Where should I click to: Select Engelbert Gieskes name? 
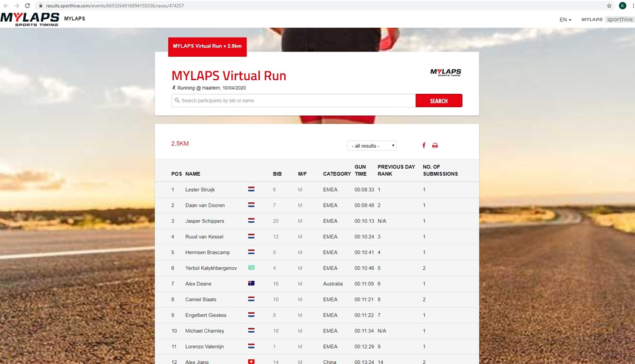(x=206, y=315)
